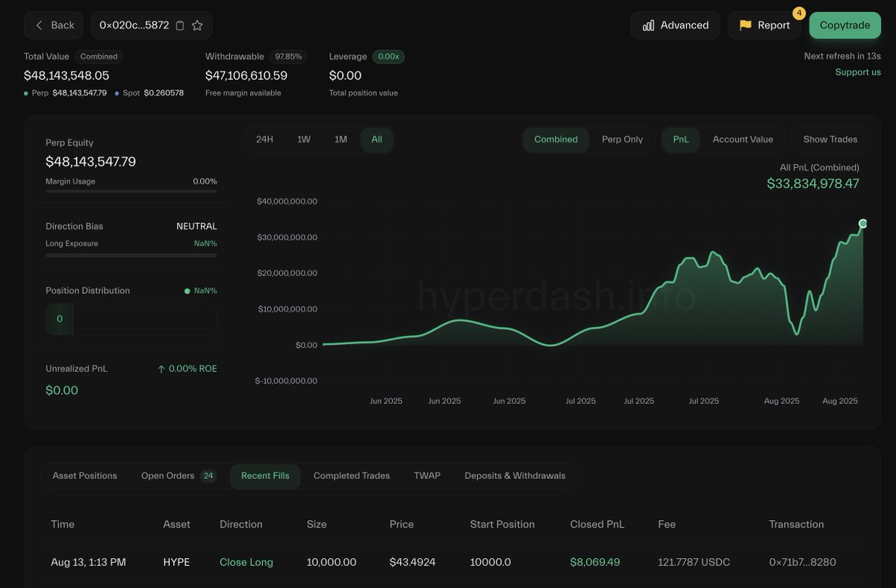896x588 pixels.
Task: Click the All PnL value $33,834,978.47
Action: [813, 184]
